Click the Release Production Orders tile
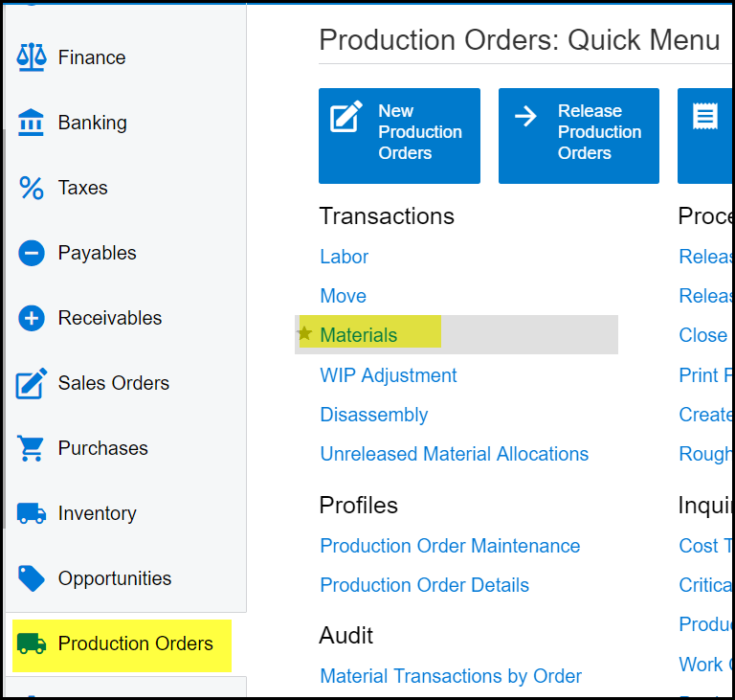 (578, 135)
